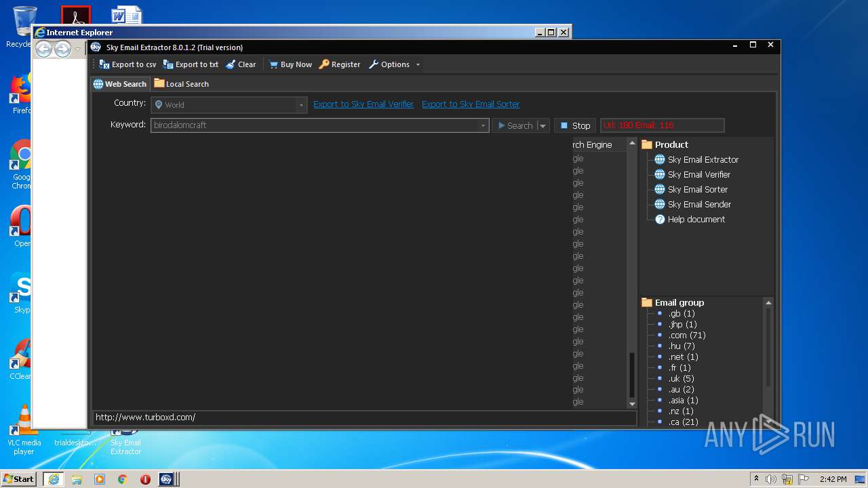Select the .hu (7) email group
This screenshot has width=868, height=488.
pyautogui.click(x=682, y=346)
